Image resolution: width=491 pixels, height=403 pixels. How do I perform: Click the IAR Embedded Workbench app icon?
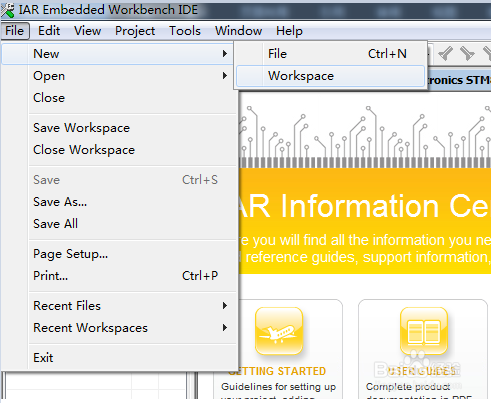pos(8,10)
